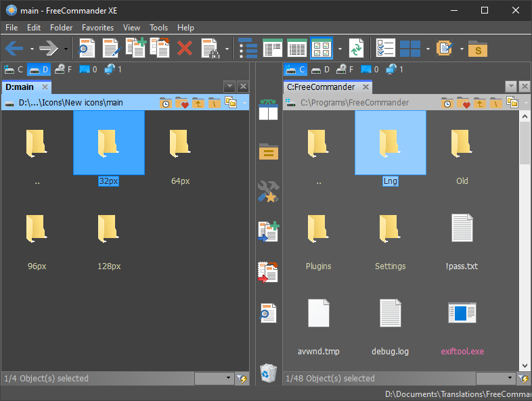Click left panel favorites heart folder icon
Screen dimensions: 532x401
click(x=182, y=103)
